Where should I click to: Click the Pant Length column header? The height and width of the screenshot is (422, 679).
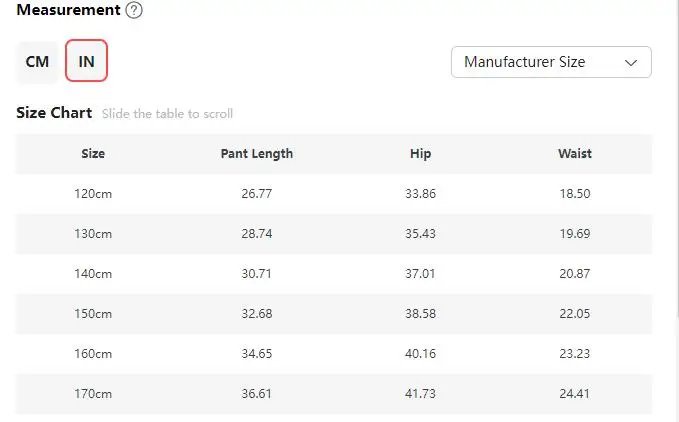(257, 154)
